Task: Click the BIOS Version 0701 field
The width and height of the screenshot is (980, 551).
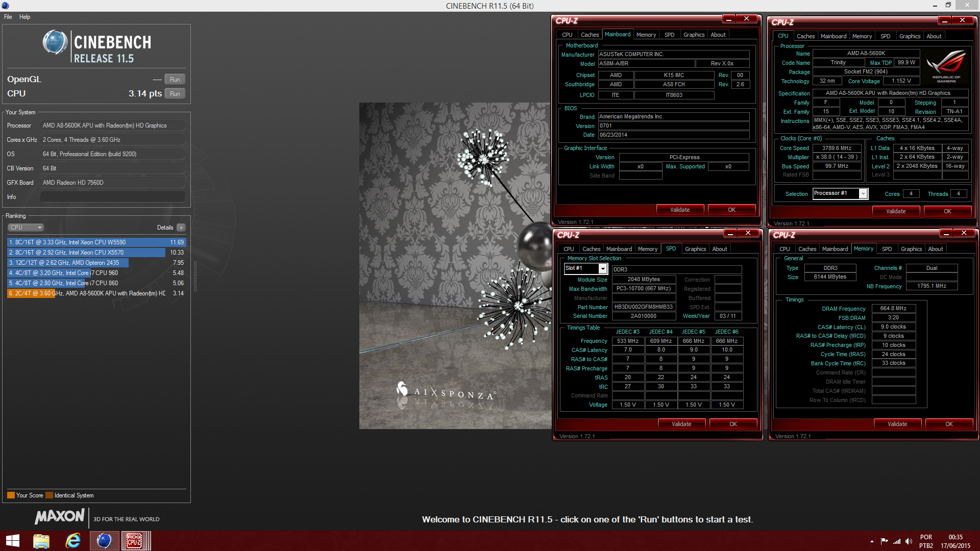Action: tap(673, 126)
